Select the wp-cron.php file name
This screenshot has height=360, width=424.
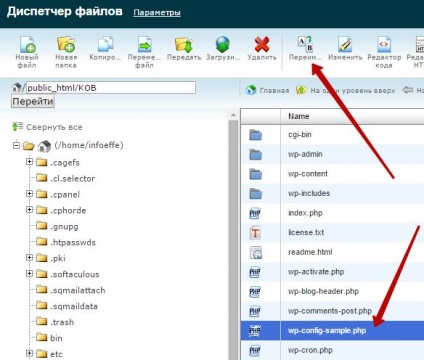tap(310, 350)
